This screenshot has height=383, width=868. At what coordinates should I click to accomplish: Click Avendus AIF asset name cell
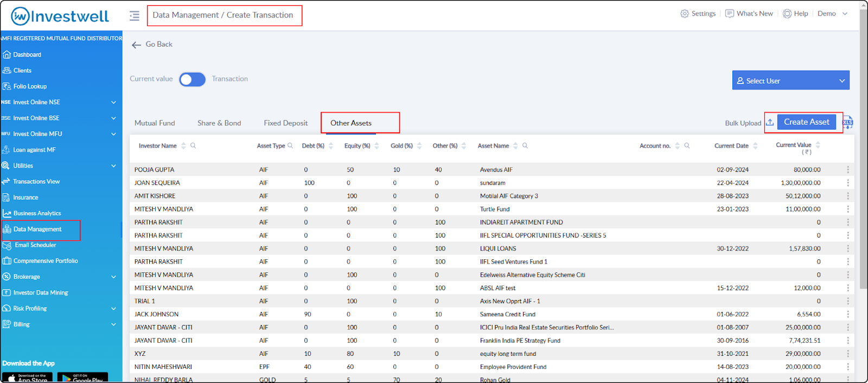(x=496, y=170)
